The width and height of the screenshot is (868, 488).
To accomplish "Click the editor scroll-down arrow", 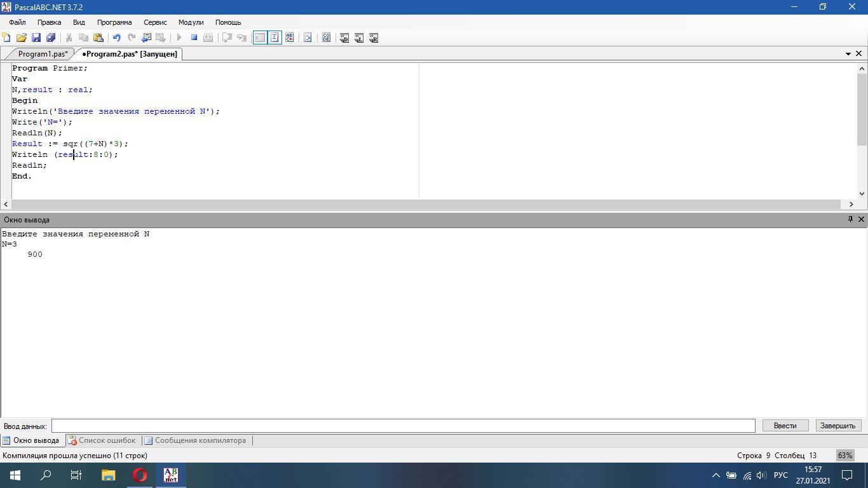I will tap(862, 193).
